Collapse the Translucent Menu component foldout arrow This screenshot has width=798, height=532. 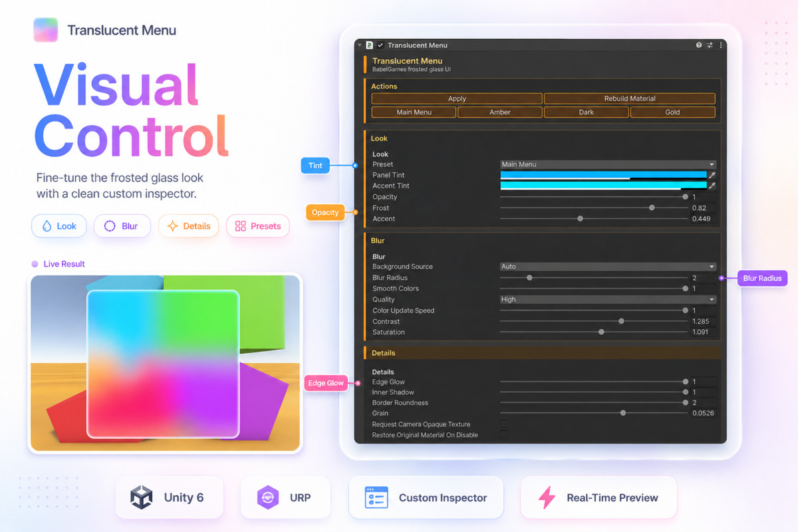tap(360, 45)
